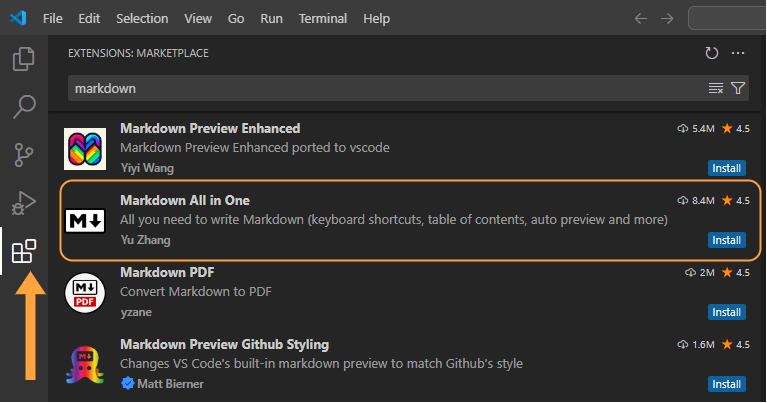Open the Selection menu
This screenshot has width=767, height=403.
pyautogui.click(x=142, y=19)
